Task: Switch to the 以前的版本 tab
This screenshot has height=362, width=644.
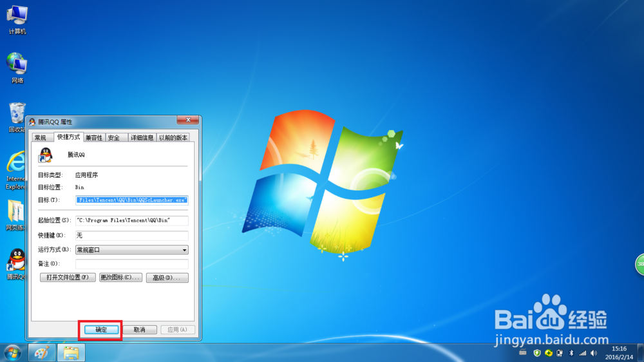Action: pos(173,138)
